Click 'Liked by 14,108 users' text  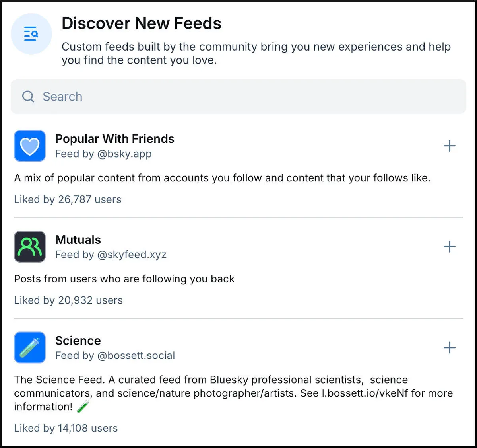pyautogui.click(x=66, y=428)
